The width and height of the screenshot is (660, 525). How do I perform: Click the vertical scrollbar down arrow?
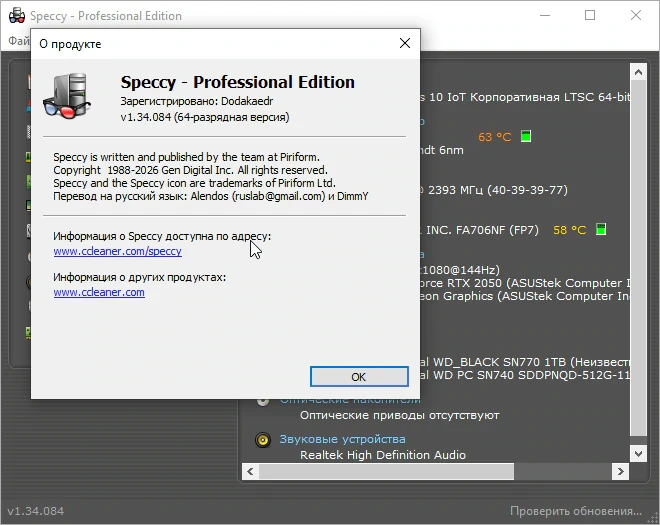click(x=638, y=453)
